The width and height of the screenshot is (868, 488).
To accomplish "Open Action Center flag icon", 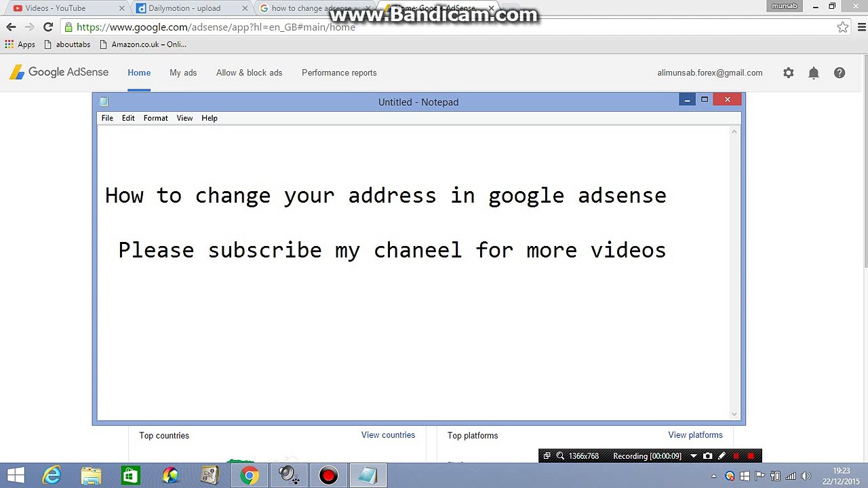I will coord(759,476).
